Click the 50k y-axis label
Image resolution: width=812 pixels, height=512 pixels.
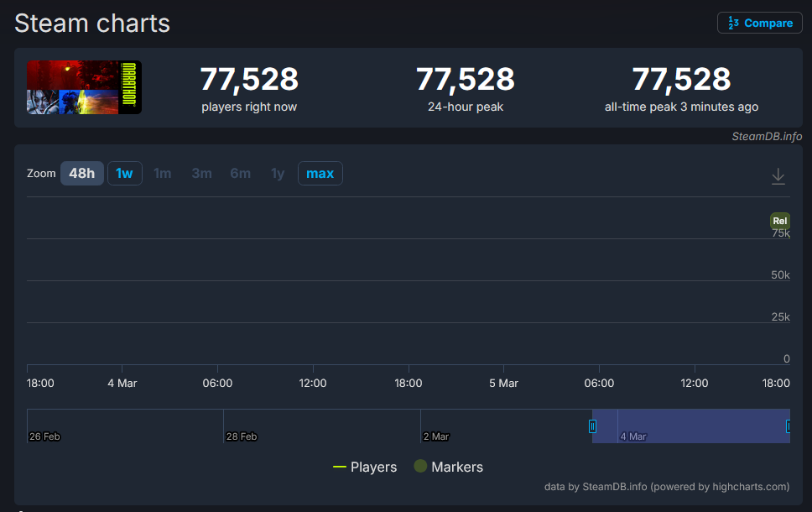pyautogui.click(x=780, y=274)
